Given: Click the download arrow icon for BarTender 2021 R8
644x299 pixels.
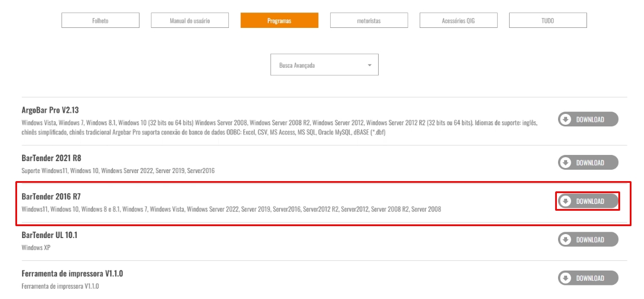Looking at the screenshot, I should 566,163.
